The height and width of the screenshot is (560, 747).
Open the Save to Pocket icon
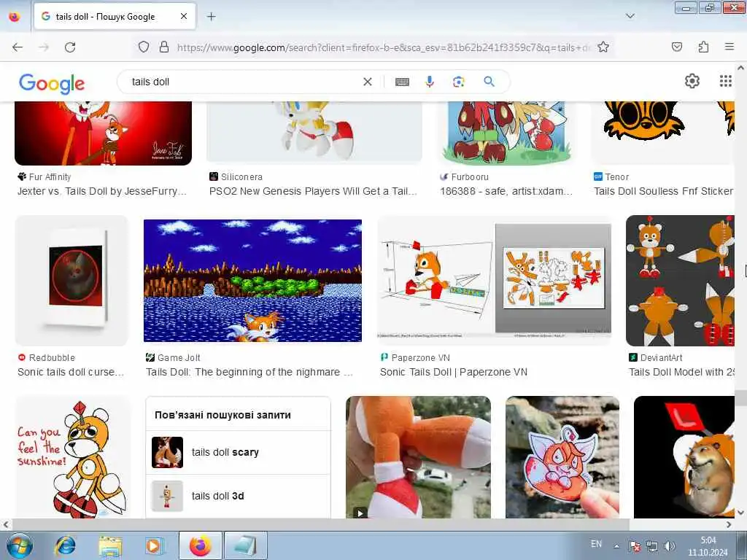pos(676,47)
